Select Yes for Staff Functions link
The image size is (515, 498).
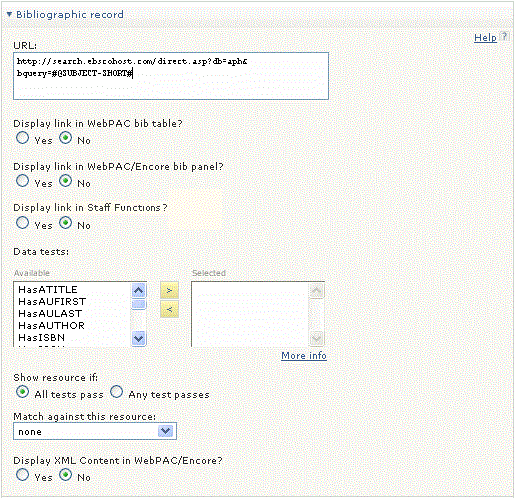click(22, 223)
